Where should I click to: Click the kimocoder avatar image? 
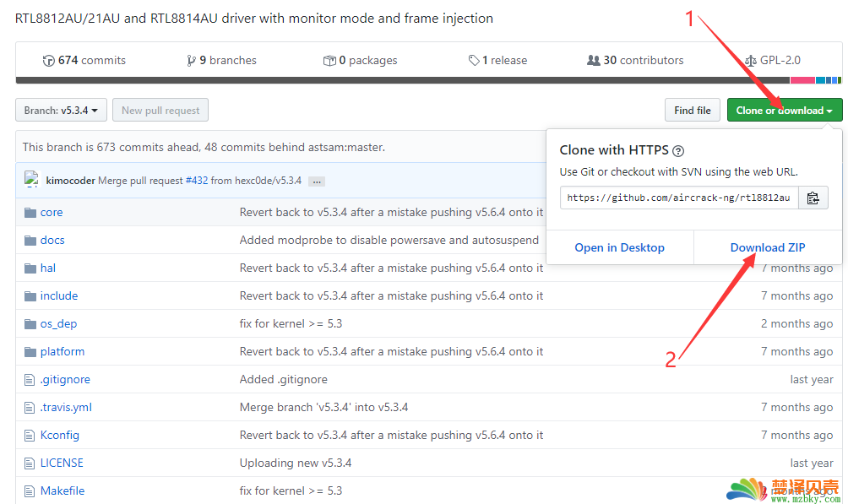pyautogui.click(x=32, y=180)
